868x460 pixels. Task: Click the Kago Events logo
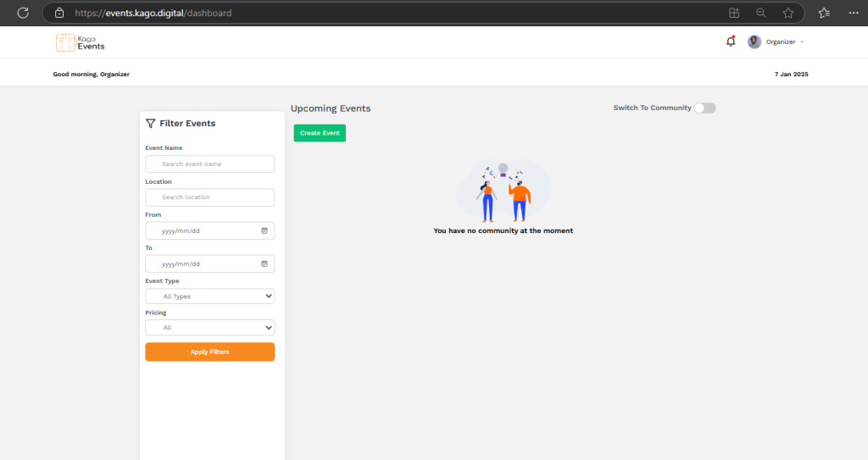coord(80,42)
